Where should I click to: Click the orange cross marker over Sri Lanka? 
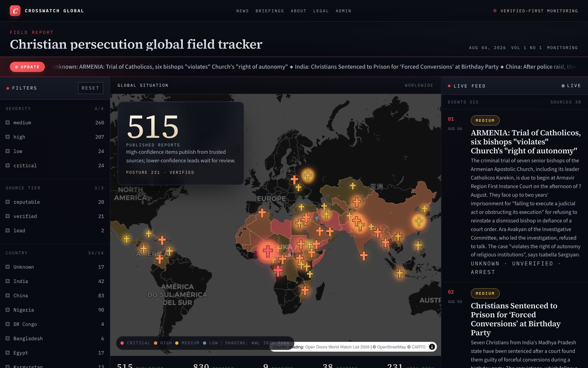[x=363, y=256]
